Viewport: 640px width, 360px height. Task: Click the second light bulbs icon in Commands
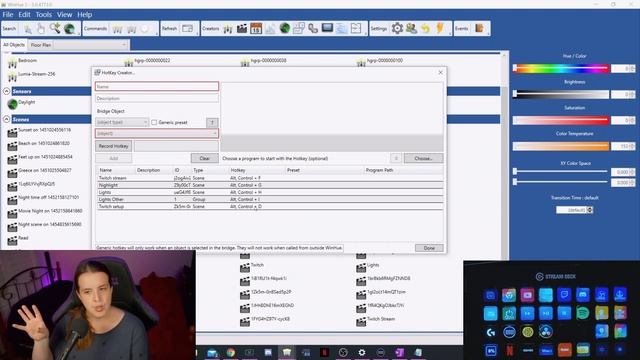(x=131, y=29)
